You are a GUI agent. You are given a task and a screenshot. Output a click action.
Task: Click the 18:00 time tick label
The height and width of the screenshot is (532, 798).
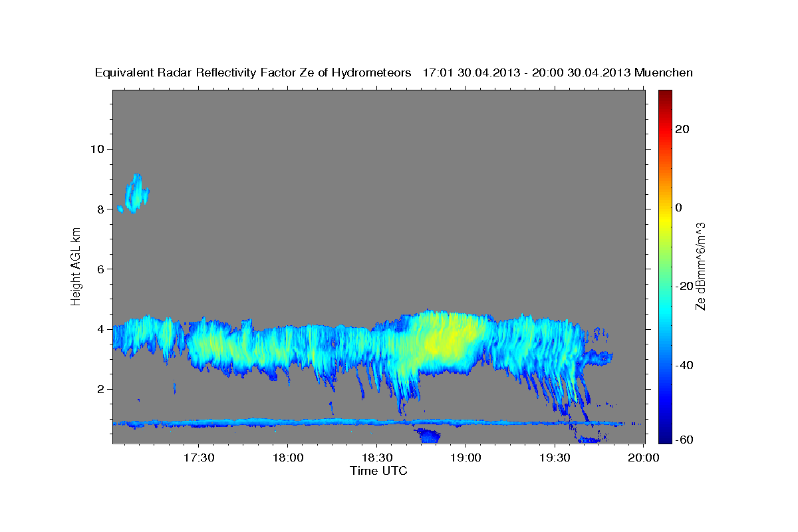[287, 458]
